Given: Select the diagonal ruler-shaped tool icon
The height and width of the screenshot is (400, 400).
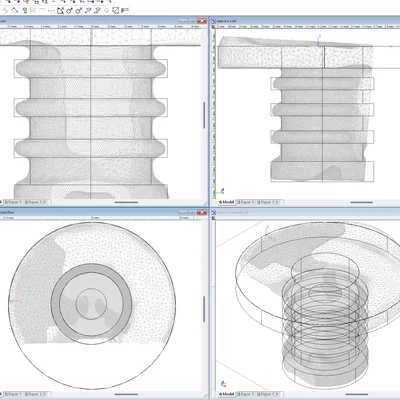Looking at the screenshot, I should click(x=15, y=11).
